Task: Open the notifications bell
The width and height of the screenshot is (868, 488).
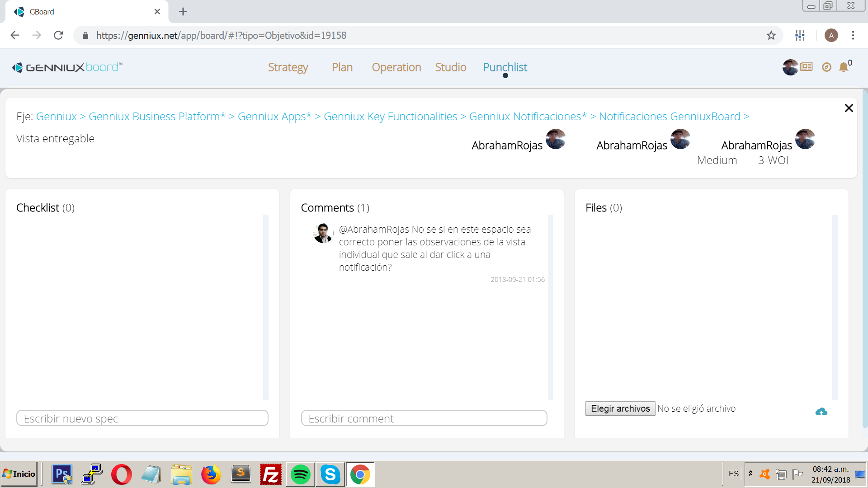Action: click(844, 67)
